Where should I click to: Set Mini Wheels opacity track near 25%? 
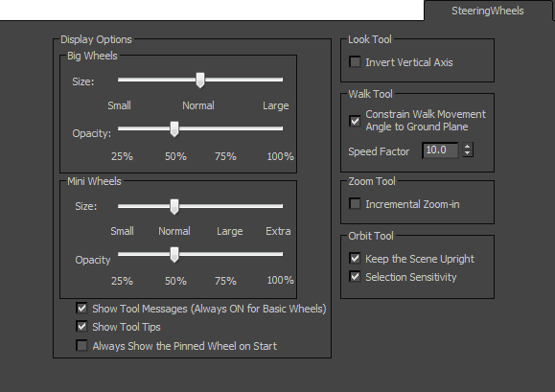(122, 254)
